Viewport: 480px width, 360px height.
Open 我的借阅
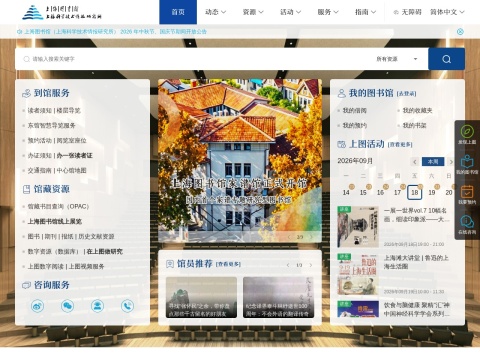[x=354, y=110]
